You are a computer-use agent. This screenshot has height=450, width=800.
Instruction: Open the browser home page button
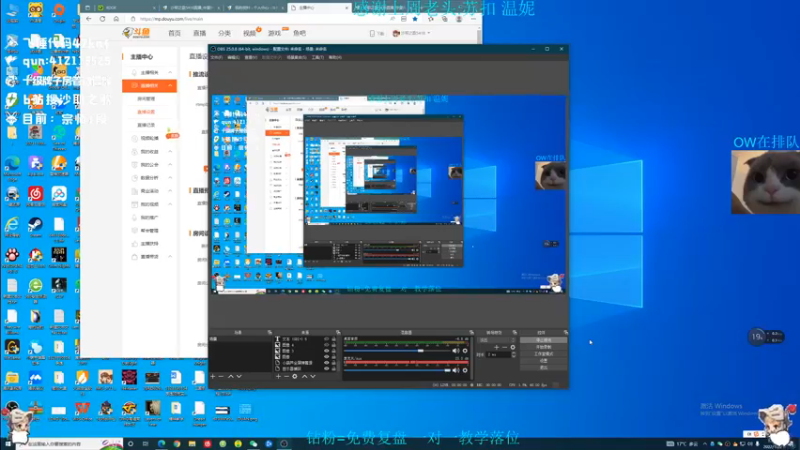[x=116, y=19]
